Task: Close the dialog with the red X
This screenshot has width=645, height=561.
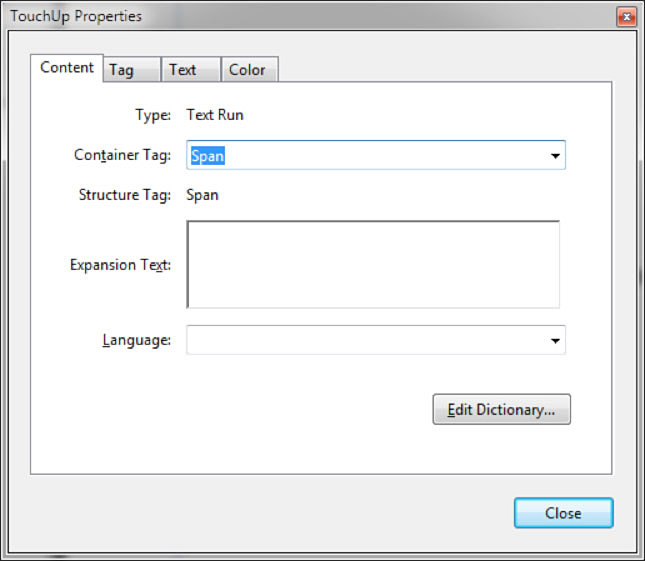Action: 626,17
